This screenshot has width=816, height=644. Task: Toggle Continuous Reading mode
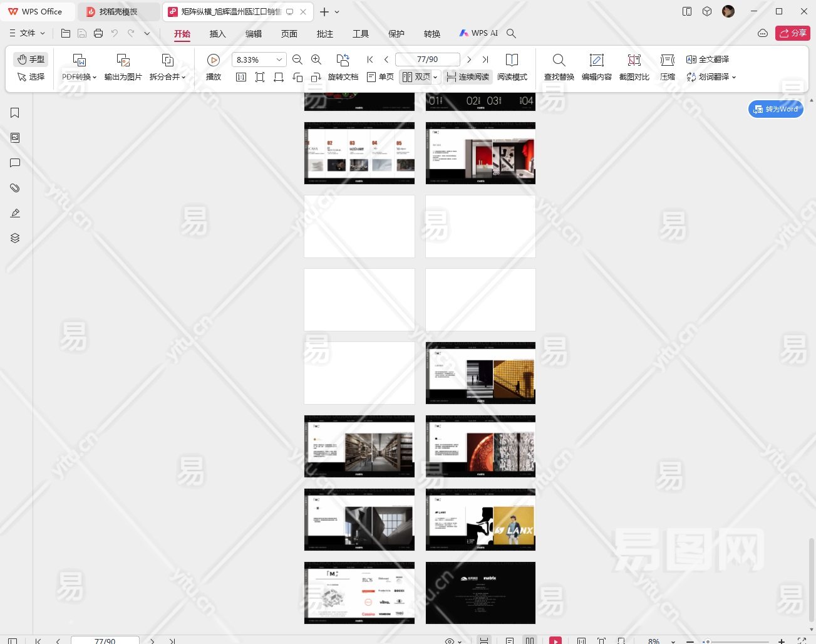pyautogui.click(x=467, y=77)
